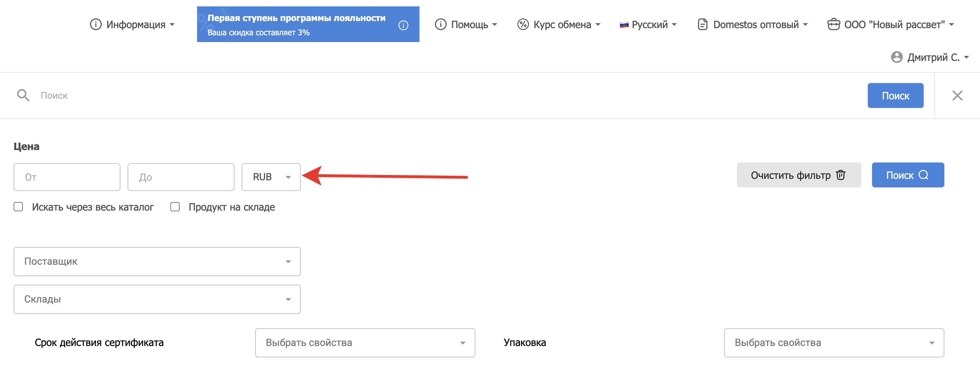Screen dimensions: 980x372
Task: Click the info icon in loyalty banner
Action: (x=403, y=25)
